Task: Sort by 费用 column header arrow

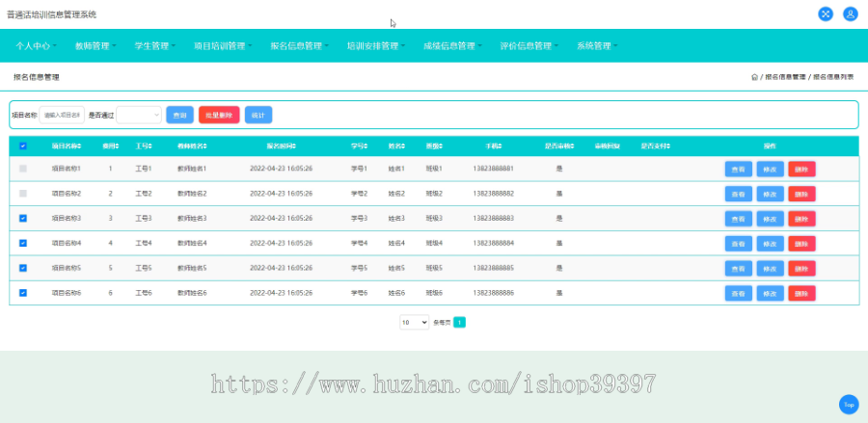Action: [x=118, y=146]
